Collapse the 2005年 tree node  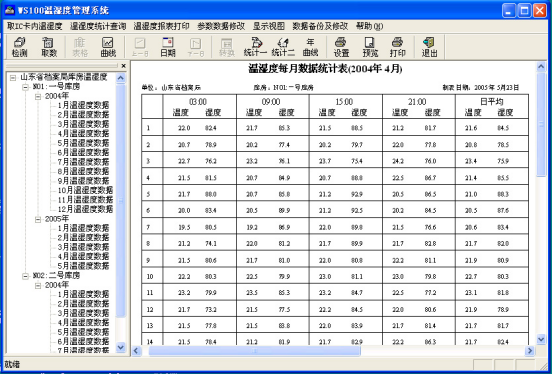coord(38,219)
